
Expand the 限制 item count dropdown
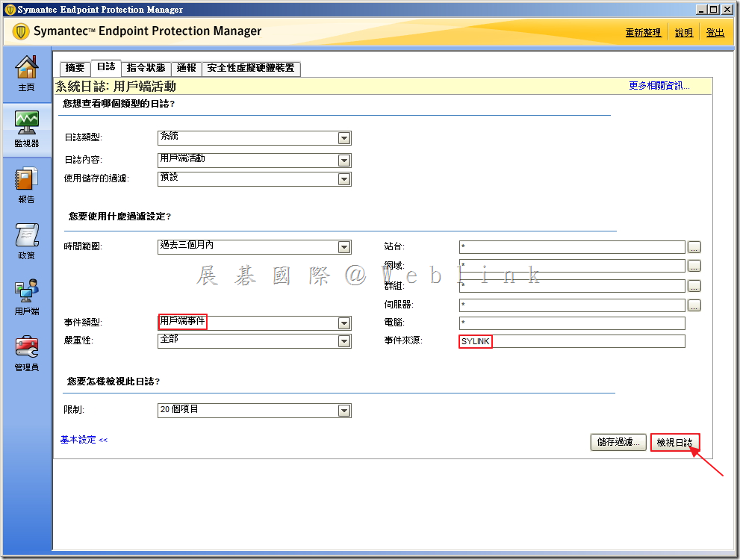tap(343, 411)
